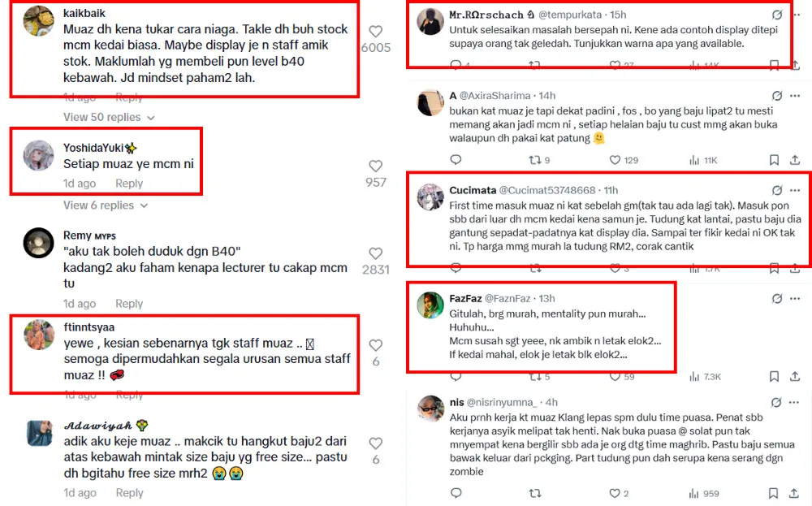812x506 pixels.
Task: Retweet FazFaz's tweet
Action: point(534,376)
